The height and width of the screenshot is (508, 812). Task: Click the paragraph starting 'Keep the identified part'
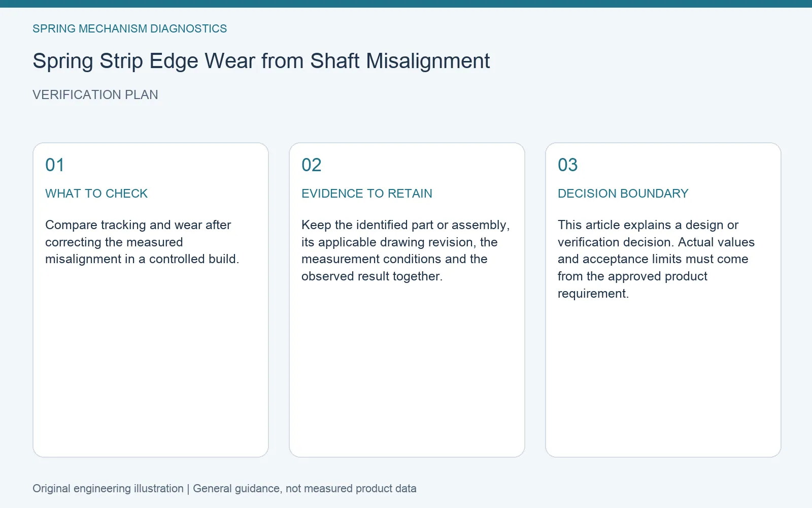click(x=405, y=250)
